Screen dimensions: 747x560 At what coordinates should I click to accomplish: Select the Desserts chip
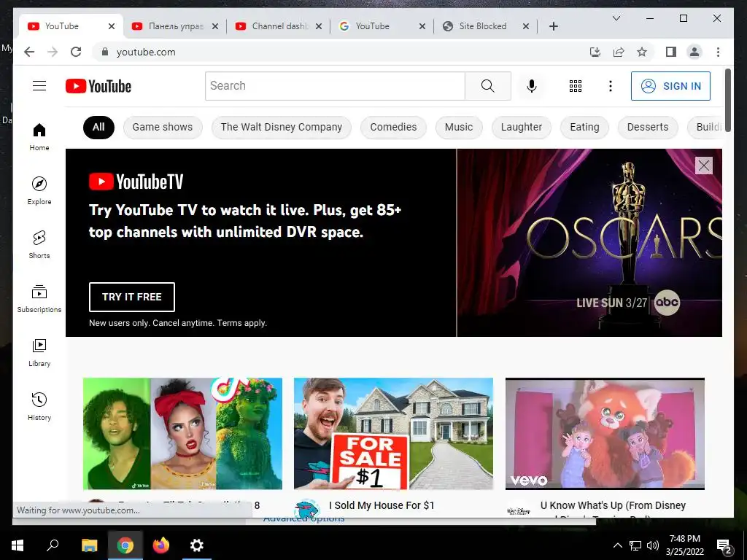click(x=648, y=127)
